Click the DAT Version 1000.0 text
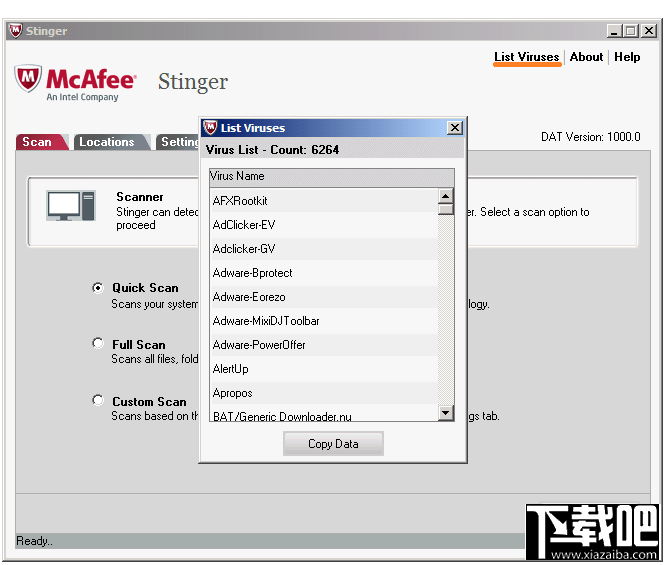Image resolution: width=666 pixels, height=565 pixels. tap(590, 137)
